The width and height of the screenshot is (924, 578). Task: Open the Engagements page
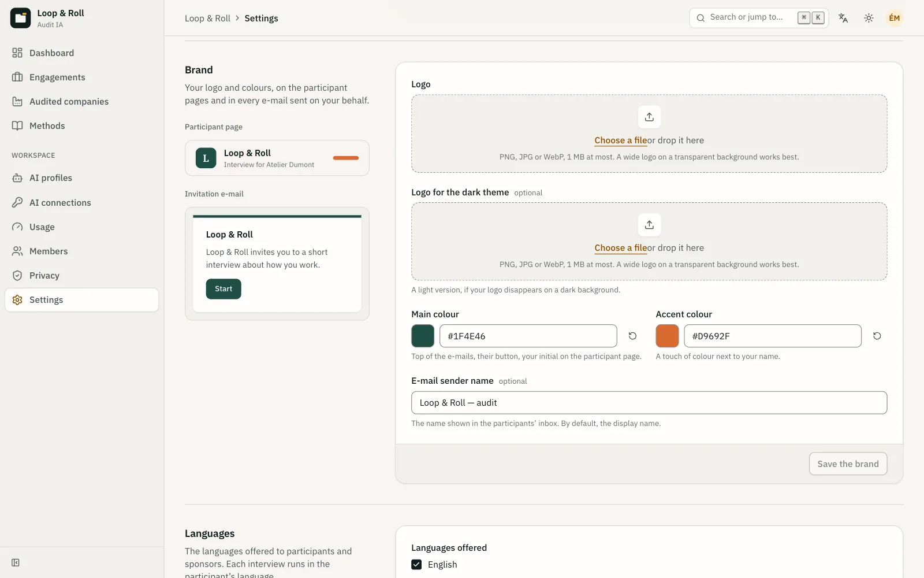click(81, 77)
